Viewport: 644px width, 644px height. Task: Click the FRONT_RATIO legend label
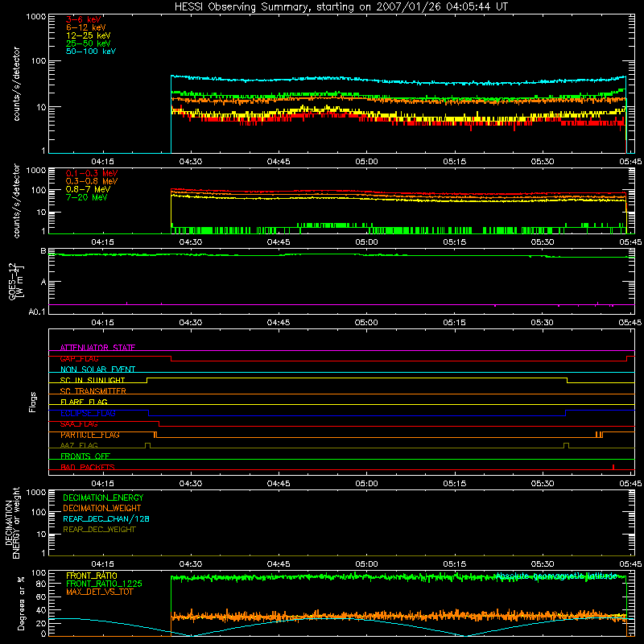[92, 576]
